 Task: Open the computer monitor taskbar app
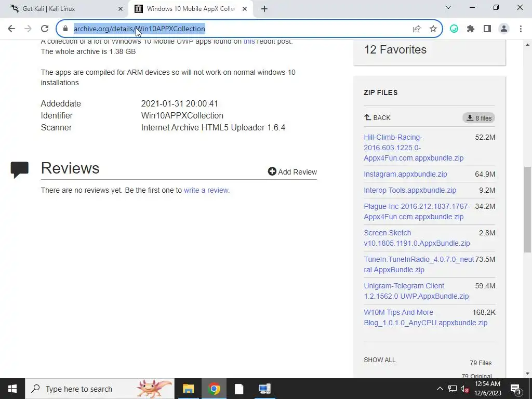pyautogui.click(x=264, y=389)
